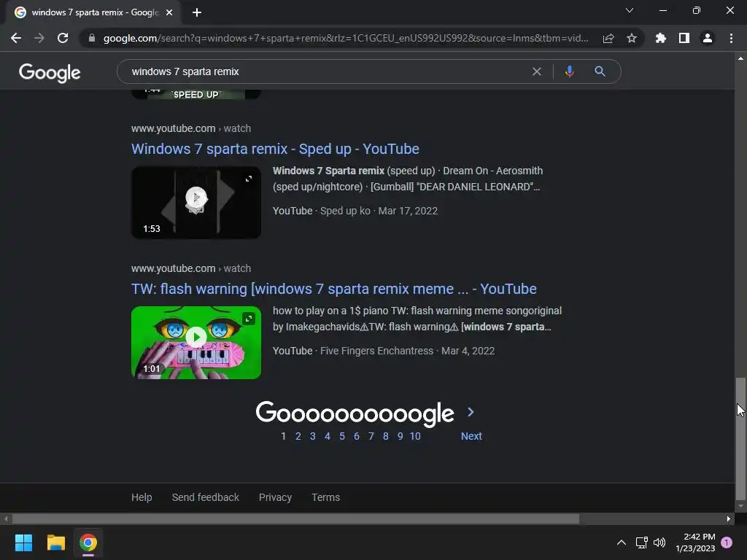Click the scroll-right arrow of horizontal scrollbar
The image size is (747, 560).
tap(729, 518)
